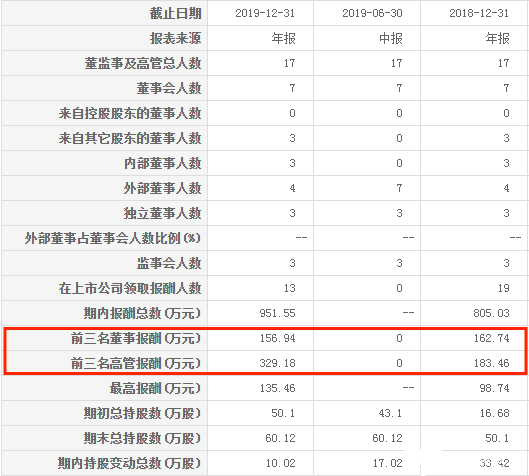Click the 独立董事人数 row label
The height and width of the screenshot is (476, 529).
pos(162,213)
